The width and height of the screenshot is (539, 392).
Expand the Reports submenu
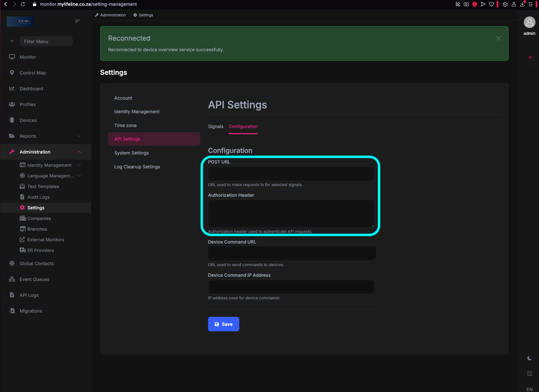[79, 136]
